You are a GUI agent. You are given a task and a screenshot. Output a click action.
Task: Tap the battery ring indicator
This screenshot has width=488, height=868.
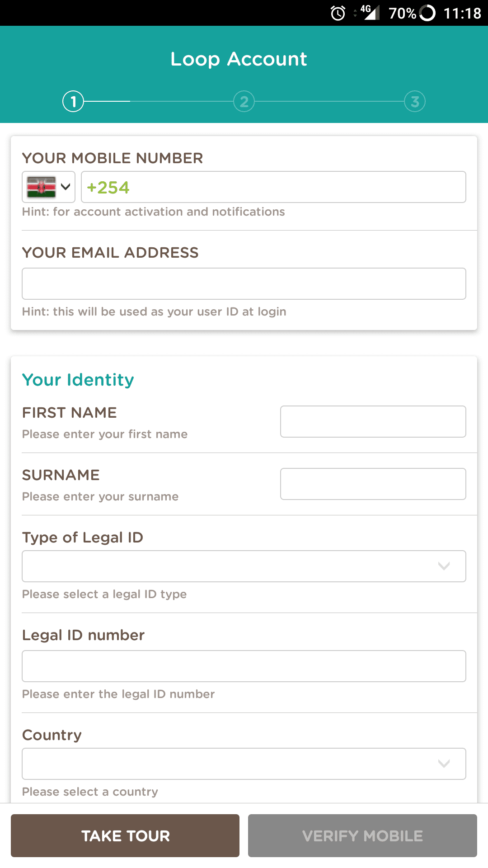coord(427,13)
